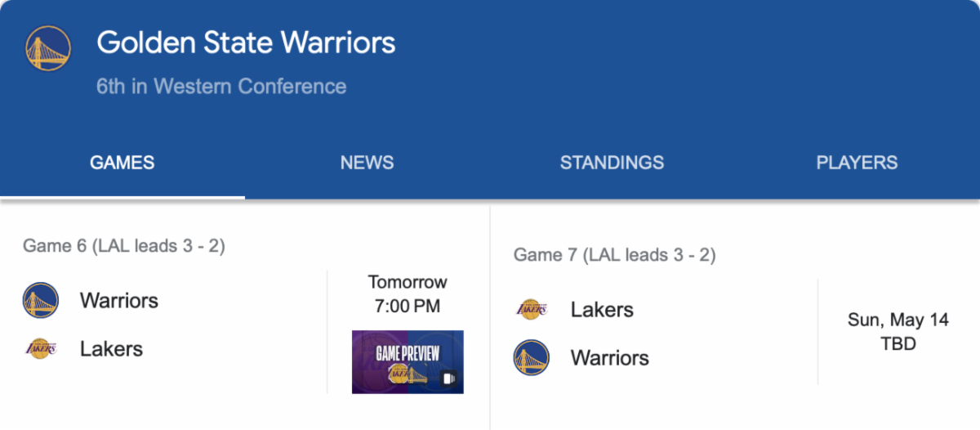This screenshot has height=430, width=980.
Task: Click the Lakers logo in Game 6
Action: tap(40, 349)
